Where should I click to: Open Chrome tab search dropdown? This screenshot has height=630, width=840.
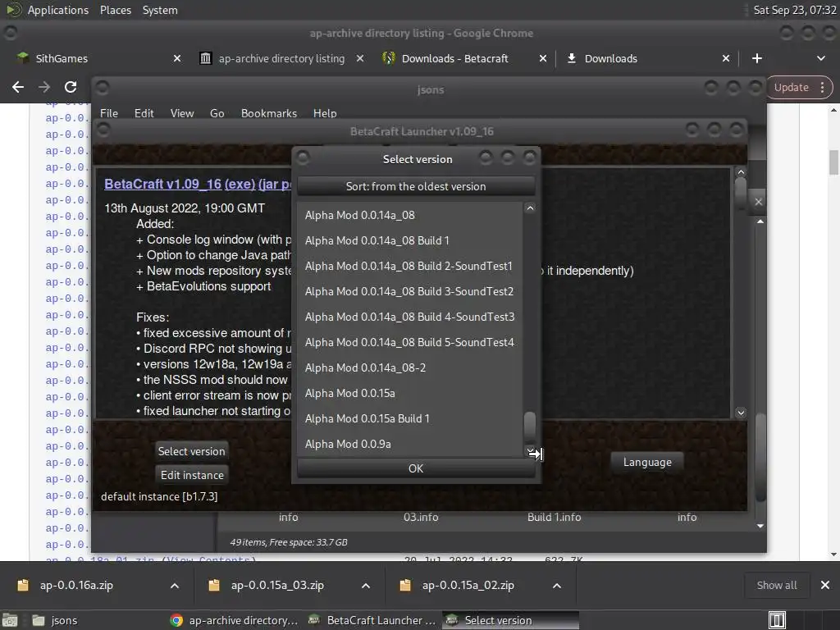tap(820, 58)
